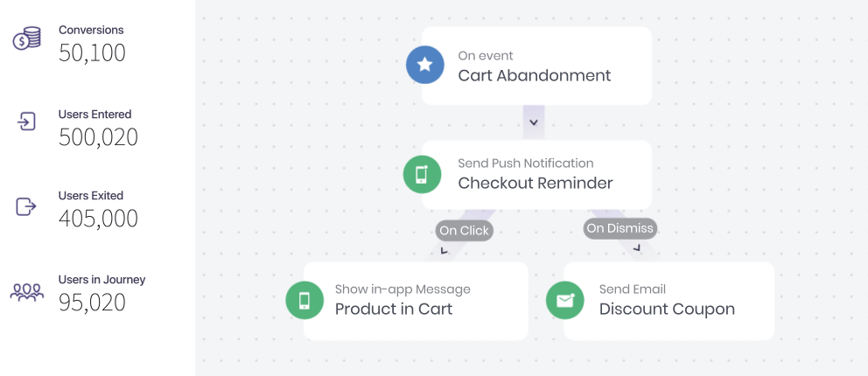Select the On Dismiss branch label
This screenshot has width=868, height=376.
[x=620, y=228]
